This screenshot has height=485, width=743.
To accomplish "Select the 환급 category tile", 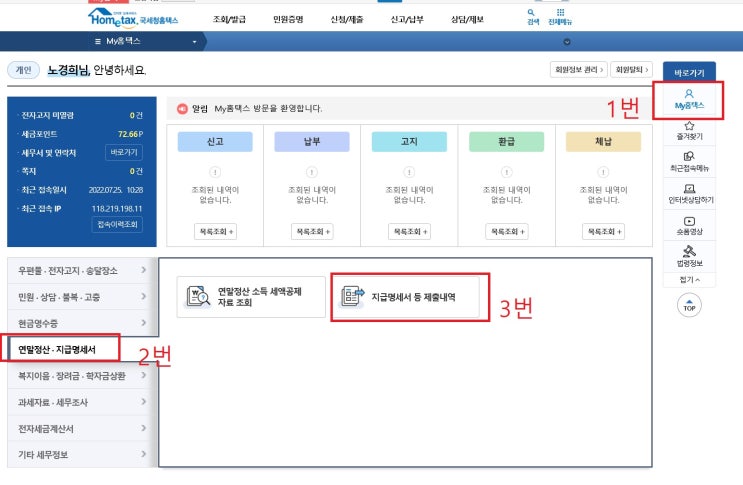I will [x=507, y=142].
